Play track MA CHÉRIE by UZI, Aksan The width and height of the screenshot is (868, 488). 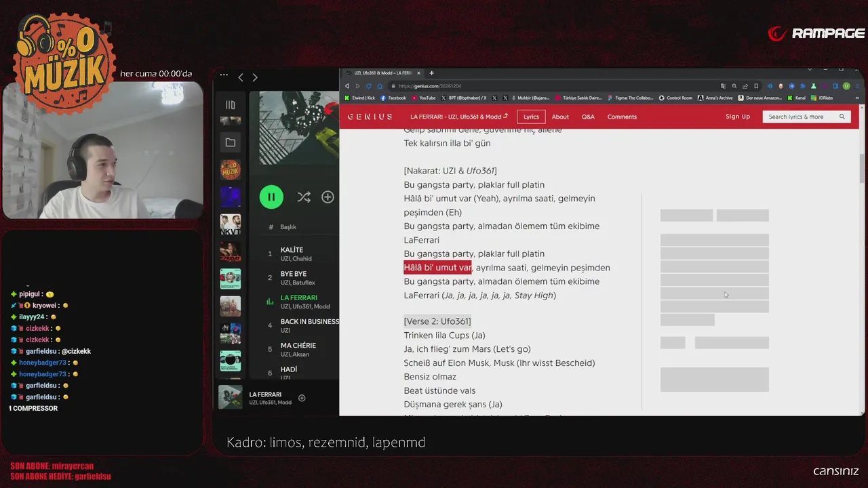click(x=300, y=350)
